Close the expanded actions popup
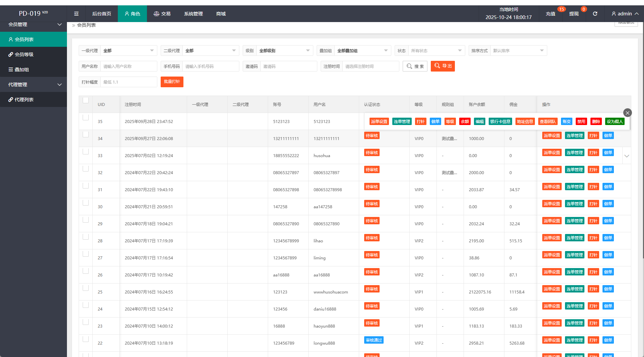 click(x=627, y=113)
